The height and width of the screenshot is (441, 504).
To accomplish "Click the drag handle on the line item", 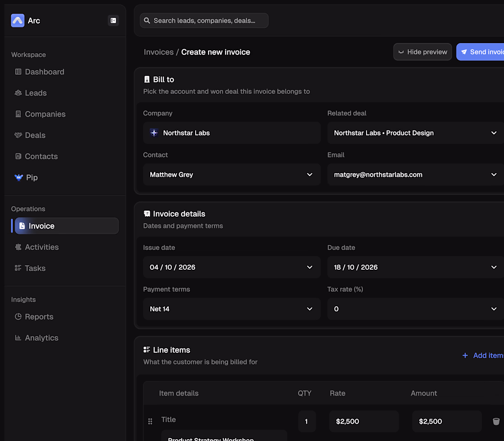I will pos(150,421).
